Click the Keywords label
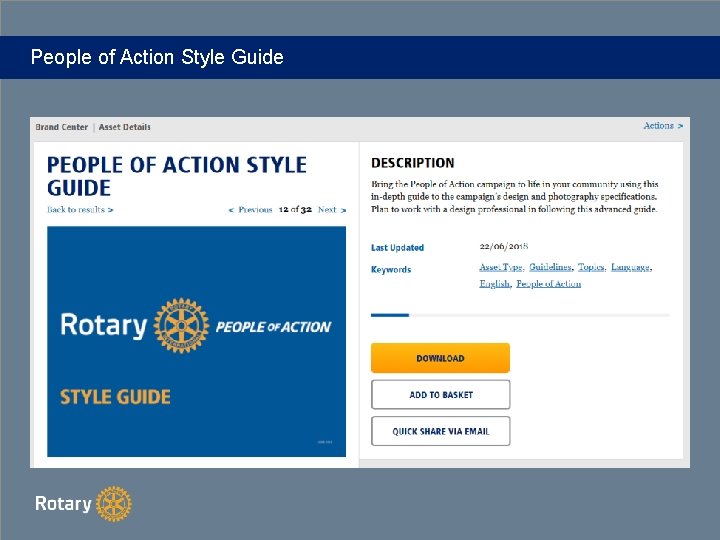 [x=391, y=270]
